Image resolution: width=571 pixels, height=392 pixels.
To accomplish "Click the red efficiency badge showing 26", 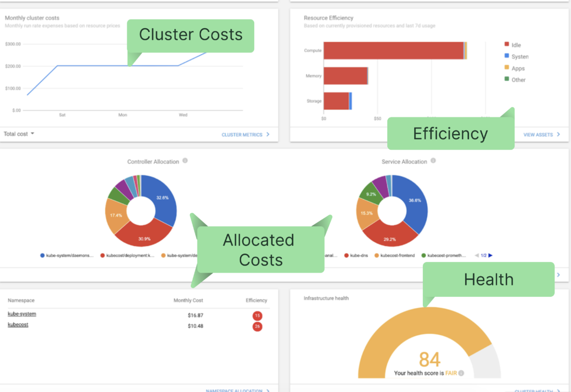I will tap(257, 327).
